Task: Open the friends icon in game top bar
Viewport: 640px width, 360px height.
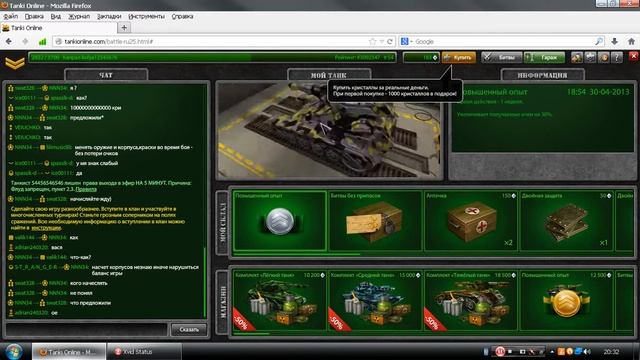Action: 576,58
